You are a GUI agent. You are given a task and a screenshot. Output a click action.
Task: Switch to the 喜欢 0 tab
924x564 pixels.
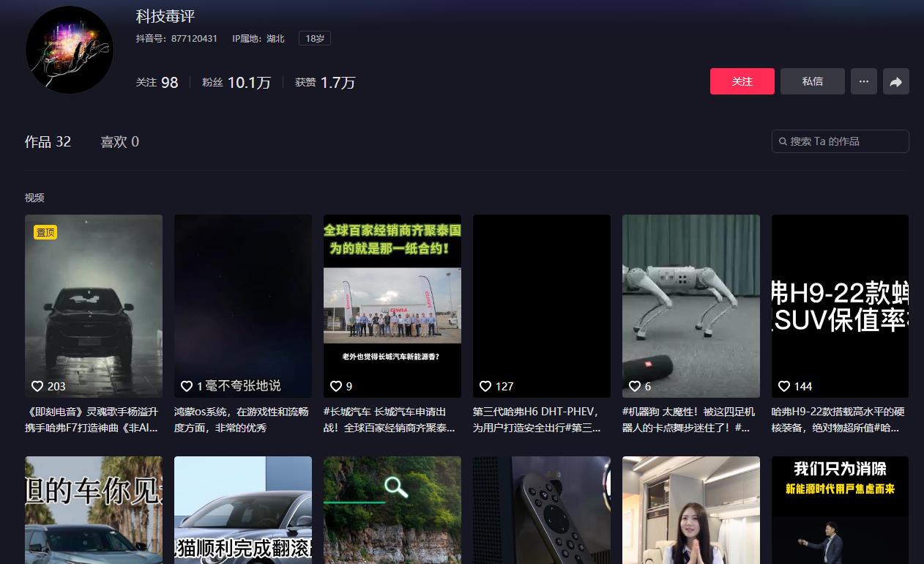point(119,141)
